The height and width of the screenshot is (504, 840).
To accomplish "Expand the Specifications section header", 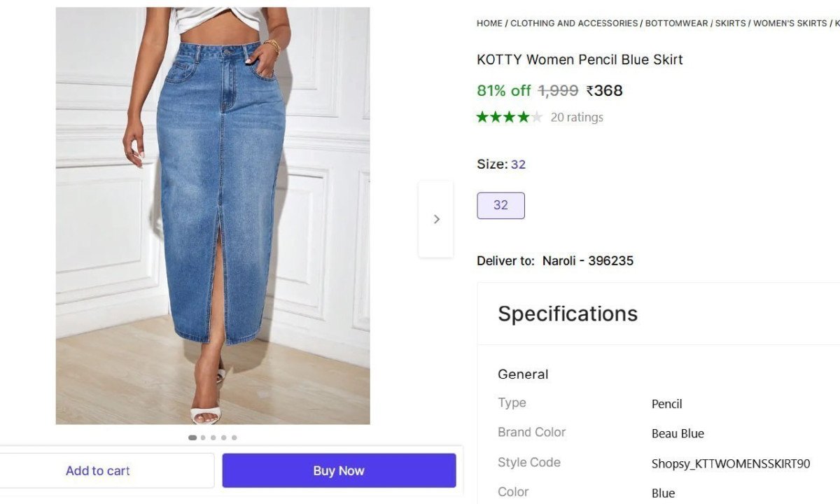I will pos(568,314).
